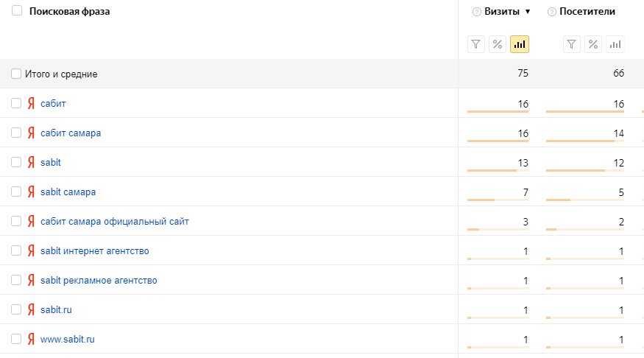Open the www.sabit.ru phrase link
The width and height of the screenshot is (644, 358).
tap(68, 340)
